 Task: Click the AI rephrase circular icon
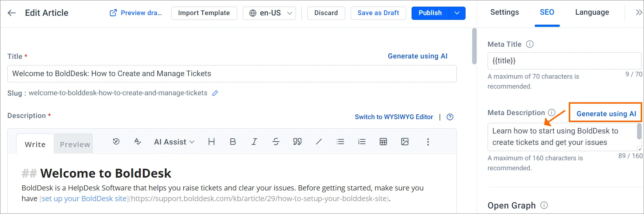(x=116, y=142)
